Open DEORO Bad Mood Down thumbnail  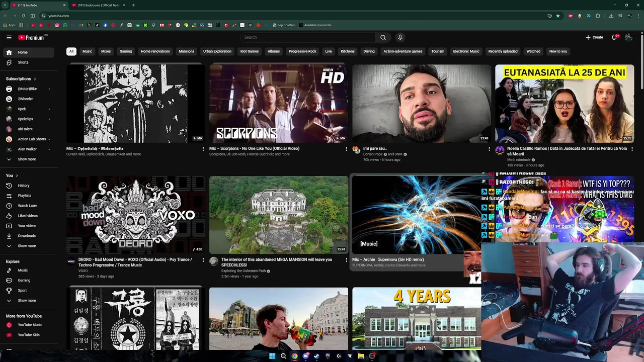[136, 215]
